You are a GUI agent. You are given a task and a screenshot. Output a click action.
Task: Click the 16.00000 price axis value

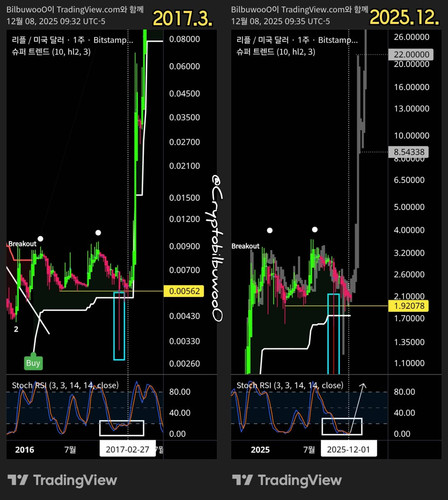[x=411, y=87]
